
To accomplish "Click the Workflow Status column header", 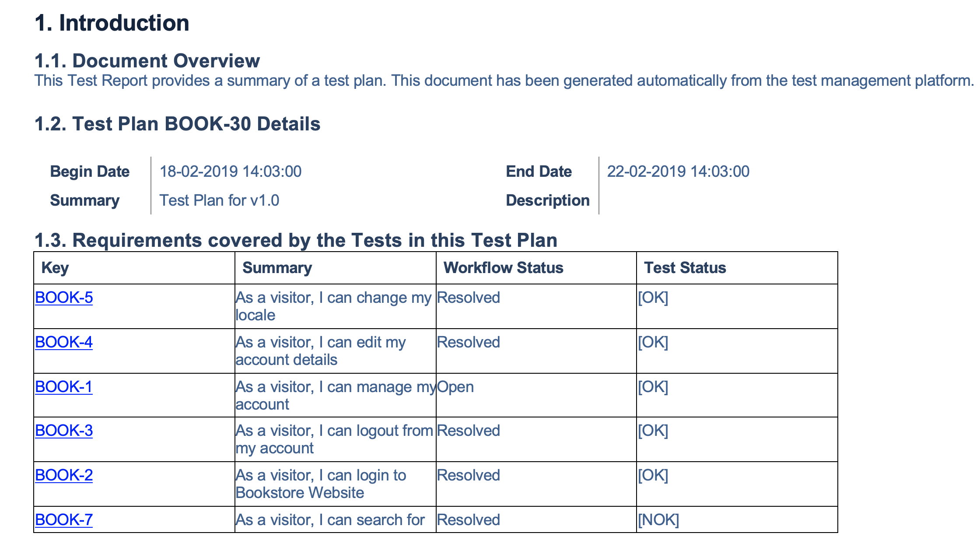I will 504,268.
